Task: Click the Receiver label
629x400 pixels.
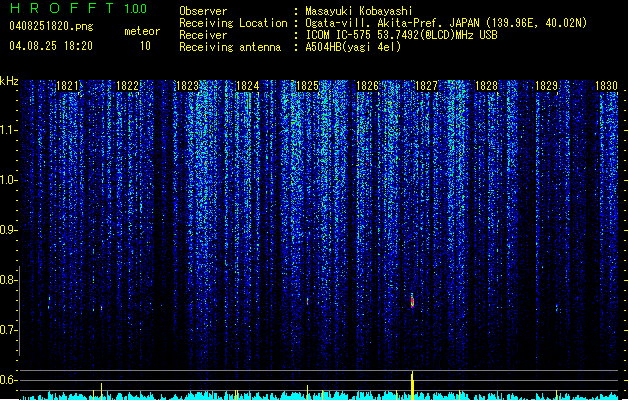Action: pyautogui.click(x=203, y=35)
